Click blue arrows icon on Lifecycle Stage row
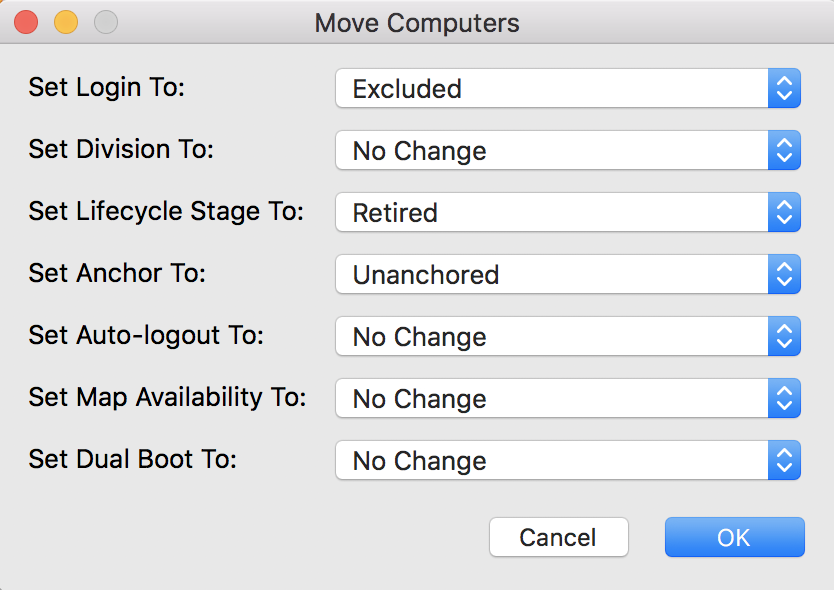Viewport: 834px width, 590px height. [784, 213]
